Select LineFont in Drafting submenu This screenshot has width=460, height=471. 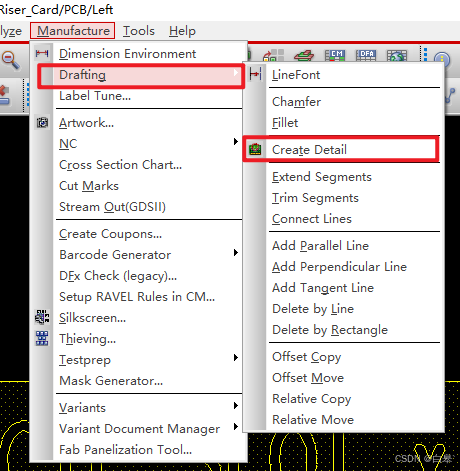pos(296,75)
